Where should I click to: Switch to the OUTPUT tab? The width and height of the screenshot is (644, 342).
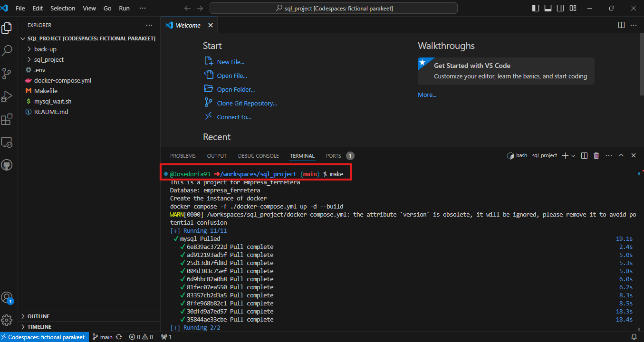[x=217, y=156]
